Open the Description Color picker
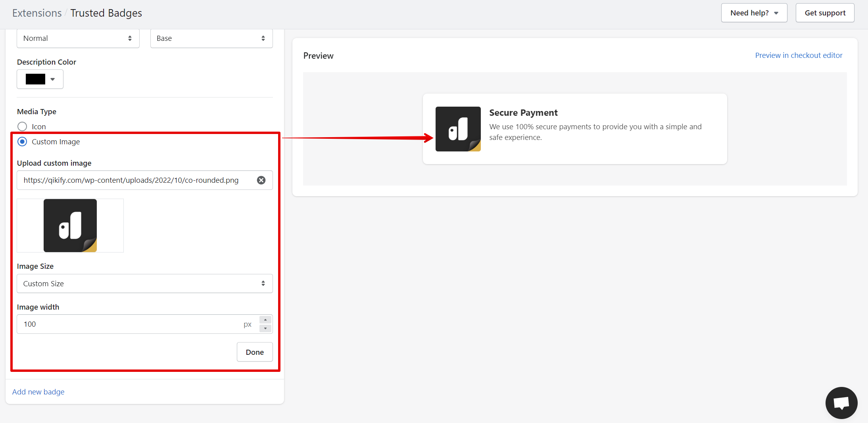868x423 pixels. tap(40, 79)
